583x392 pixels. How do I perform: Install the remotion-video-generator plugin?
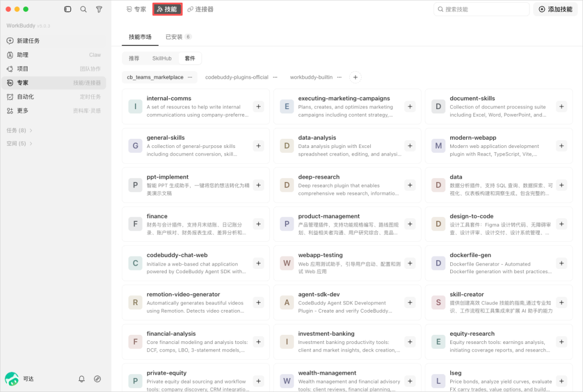tap(259, 302)
